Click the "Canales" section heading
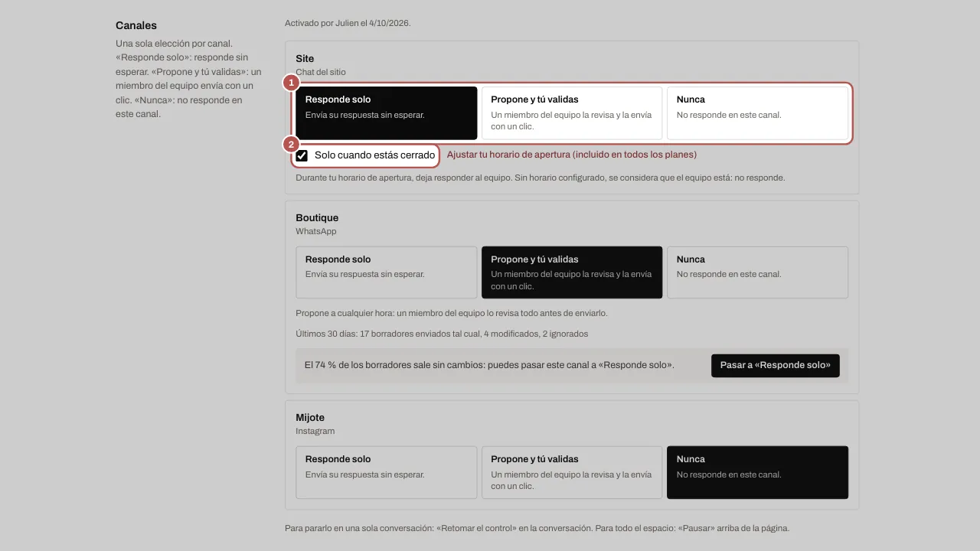 pos(136,26)
